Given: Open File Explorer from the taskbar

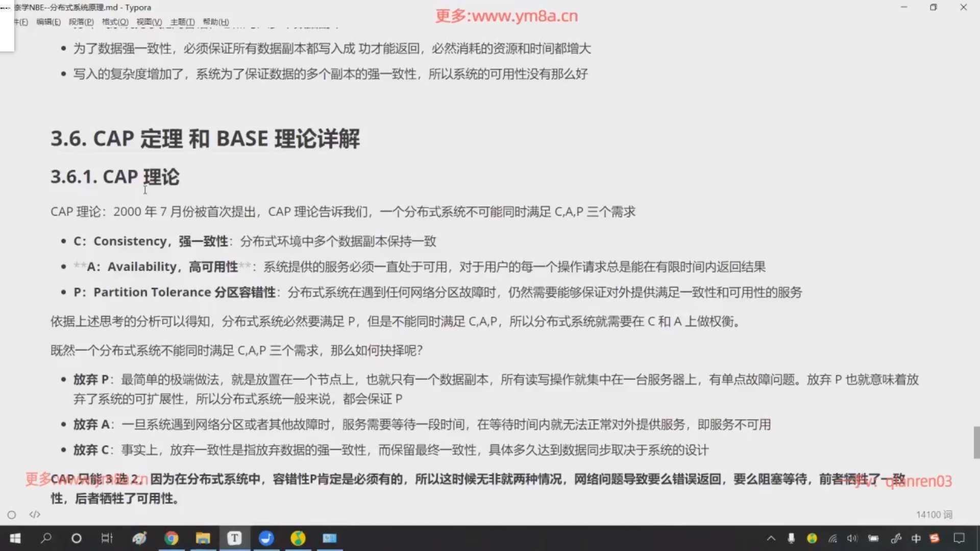Looking at the screenshot, I should point(203,538).
